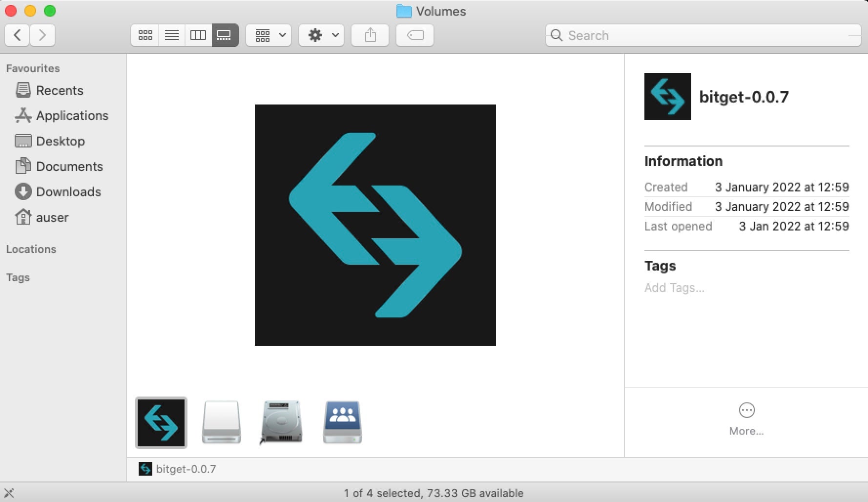This screenshot has width=868, height=502.
Task: Select gallery view button
Action: [x=225, y=35]
